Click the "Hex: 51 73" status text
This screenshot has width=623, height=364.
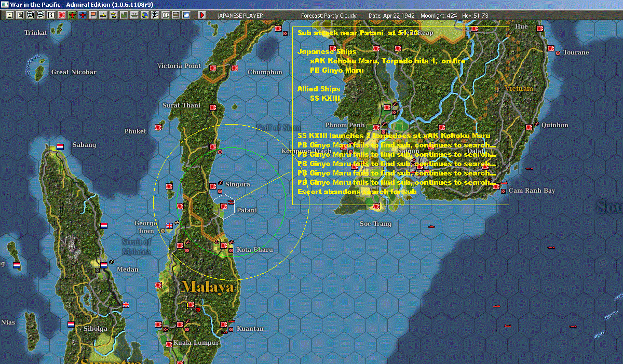click(x=475, y=16)
